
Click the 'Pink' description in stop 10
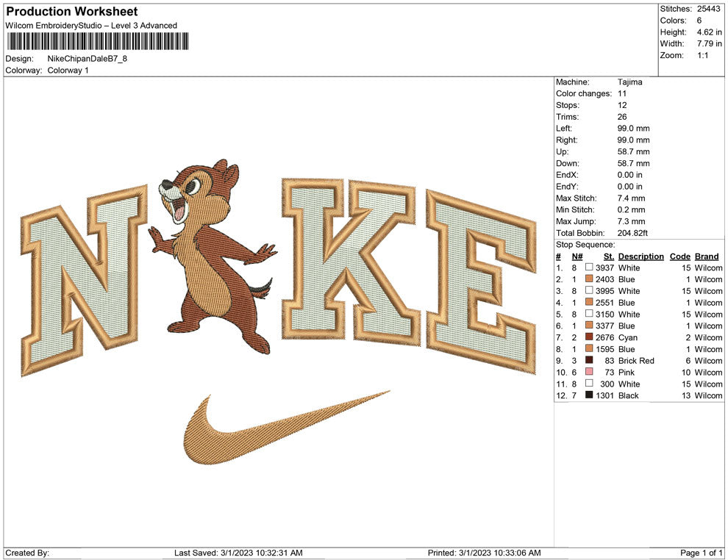[627, 372]
